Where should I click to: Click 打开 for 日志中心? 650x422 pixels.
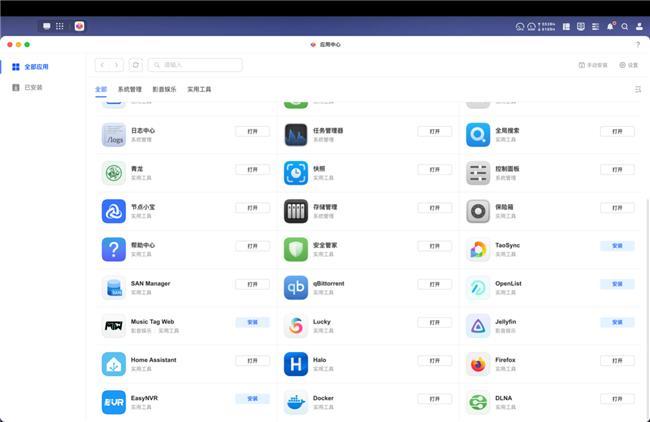[x=252, y=131]
